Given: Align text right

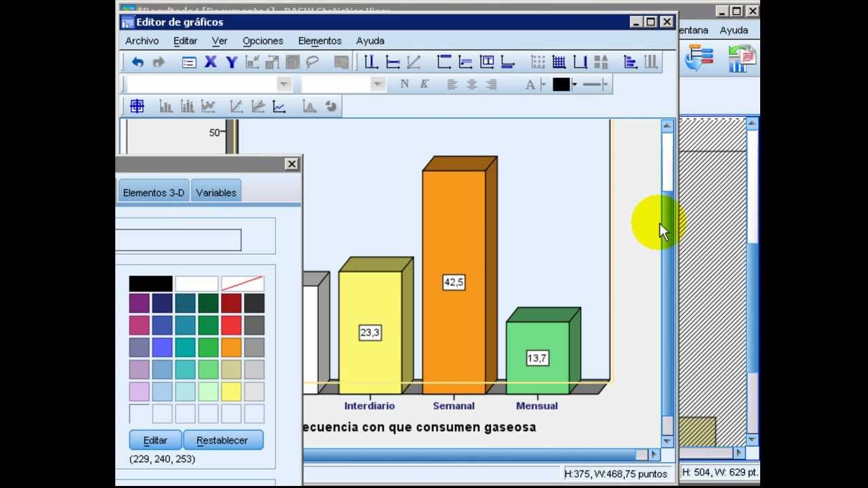Looking at the screenshot, I should click(x=492, y=85).
